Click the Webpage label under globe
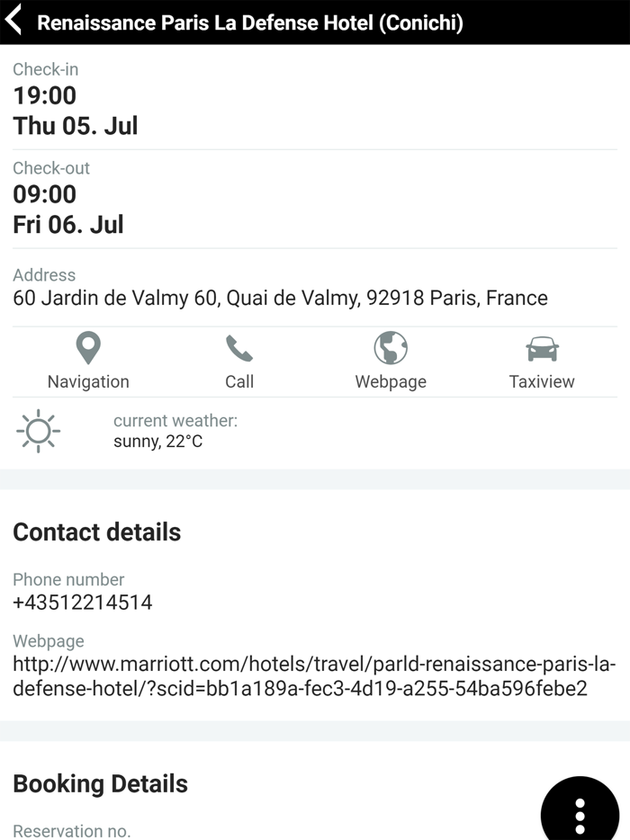The width and height of the screenshot is (630, 840). tap(391, 381)
